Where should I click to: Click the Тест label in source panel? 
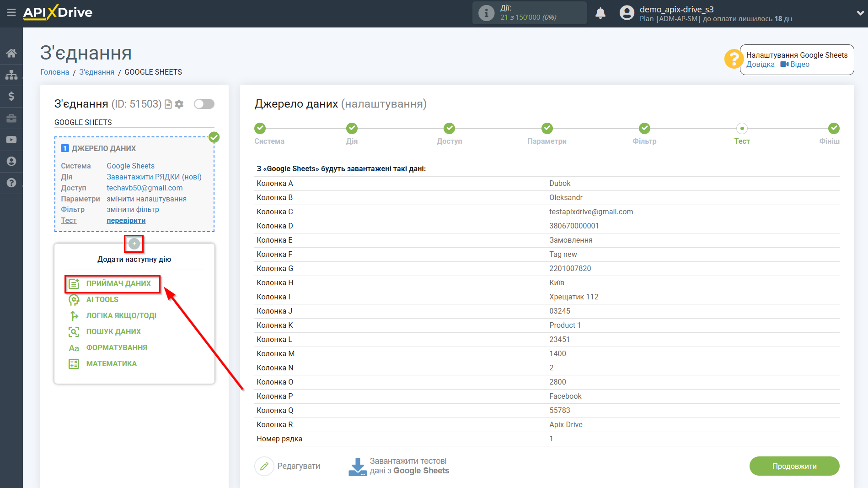[69, 220]
